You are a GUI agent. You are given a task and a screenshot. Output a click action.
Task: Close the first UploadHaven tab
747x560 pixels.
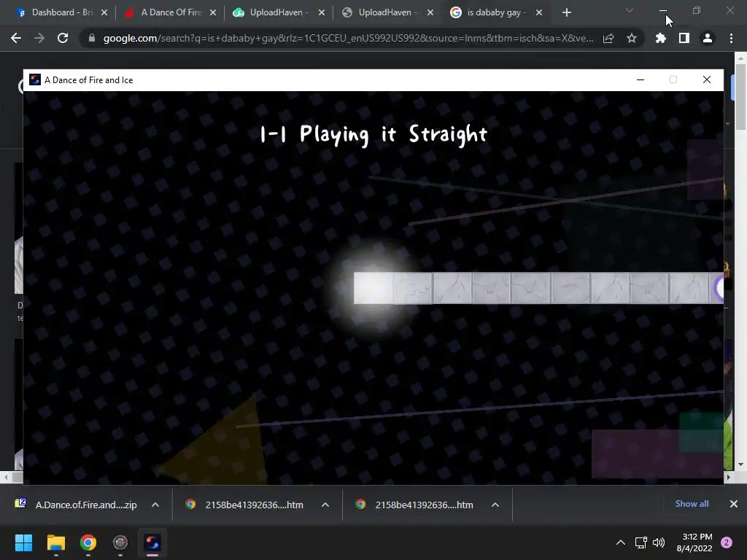[322, 13]
